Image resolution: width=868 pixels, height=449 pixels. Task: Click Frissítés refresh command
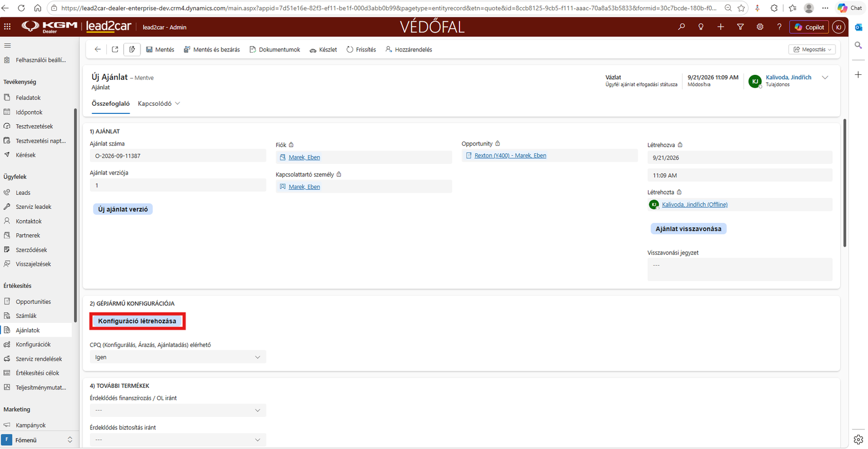361,49
